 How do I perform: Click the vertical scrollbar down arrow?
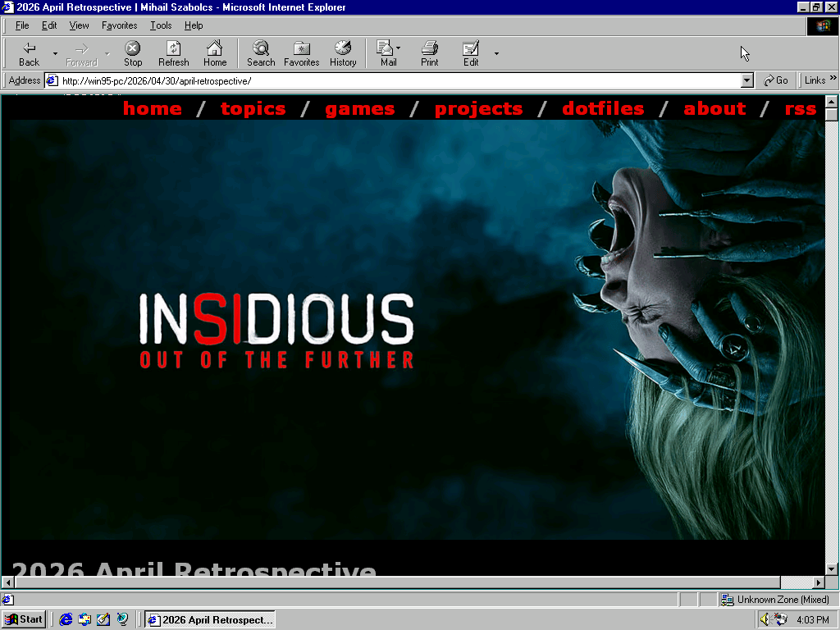pos(832,569)
